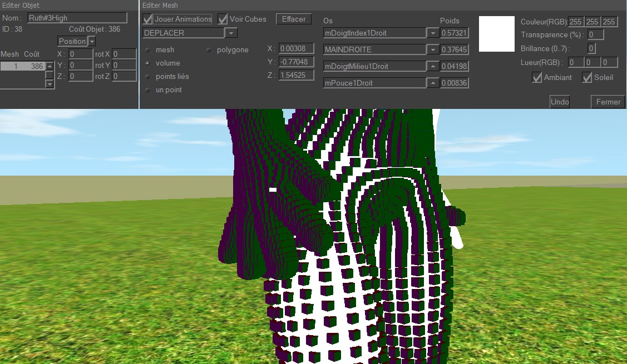Pick the un point radio option
The width and height of the screenshot is (627, 364).
[x=147, y=90]
